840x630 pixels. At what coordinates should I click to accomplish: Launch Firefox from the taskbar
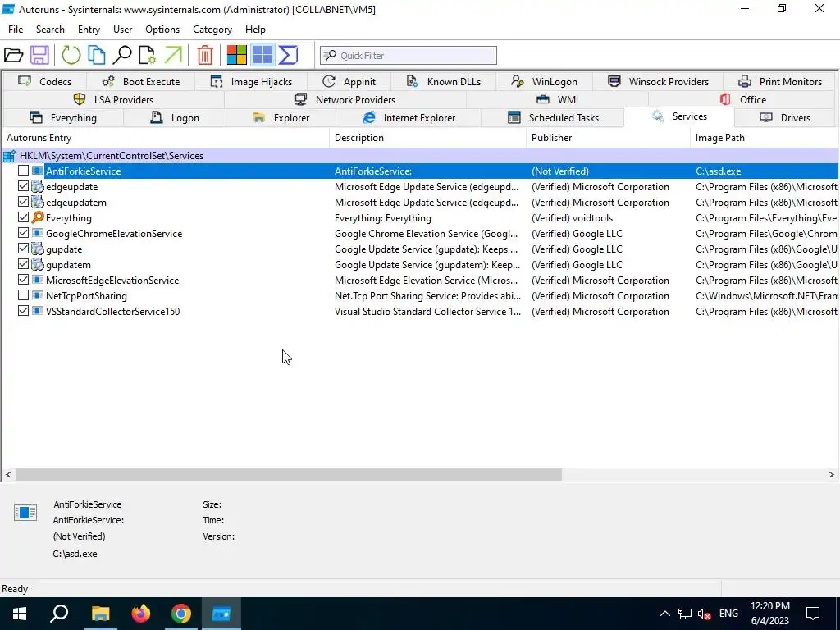[x=141, y=614]
